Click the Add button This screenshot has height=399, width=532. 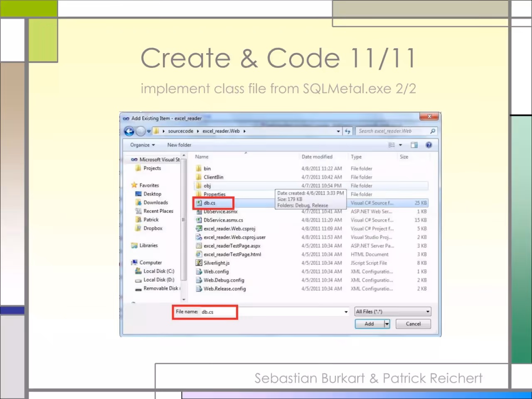[x=369, y=324]
